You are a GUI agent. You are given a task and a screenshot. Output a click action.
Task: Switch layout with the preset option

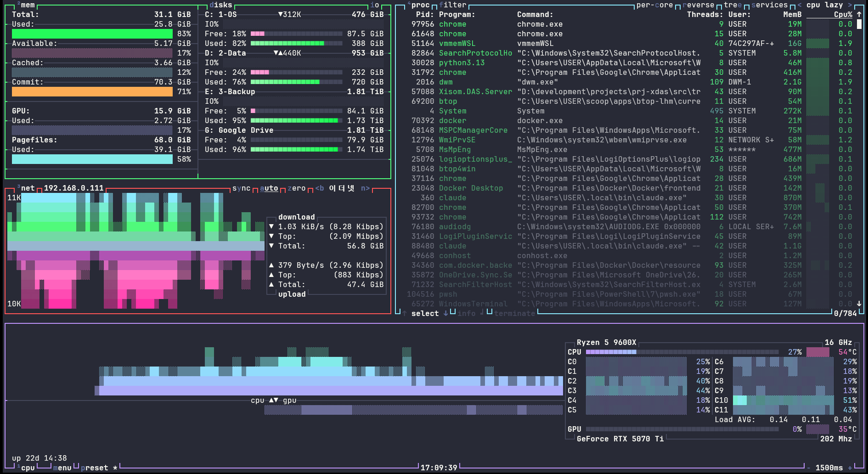tap(94, 468)
